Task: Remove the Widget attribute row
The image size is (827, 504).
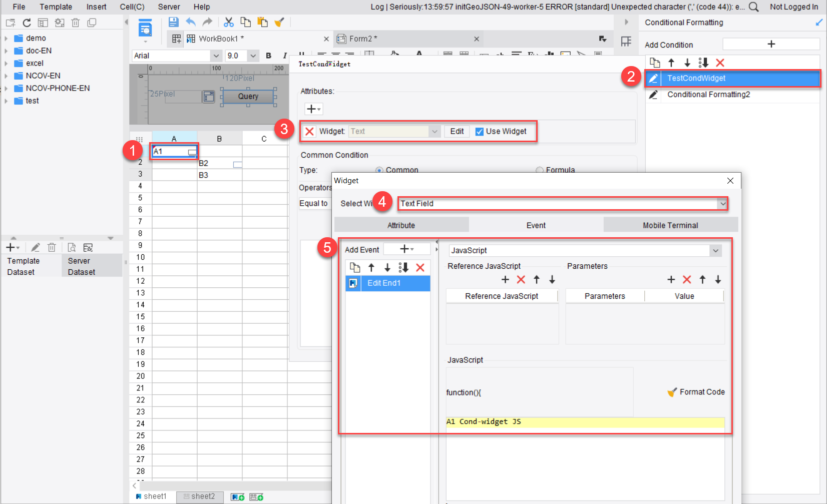Action: (309, 131)
